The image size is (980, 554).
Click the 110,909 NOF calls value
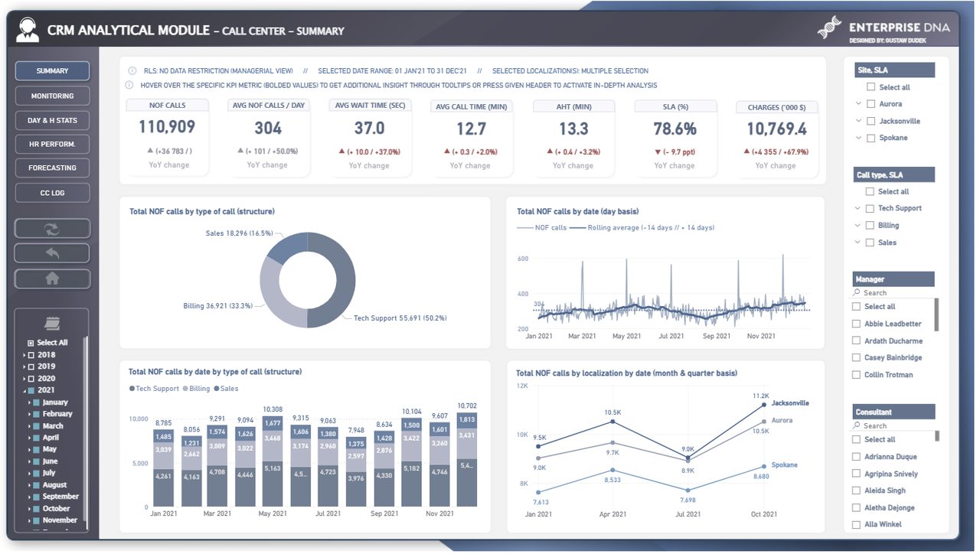click(x=167, y=127)
